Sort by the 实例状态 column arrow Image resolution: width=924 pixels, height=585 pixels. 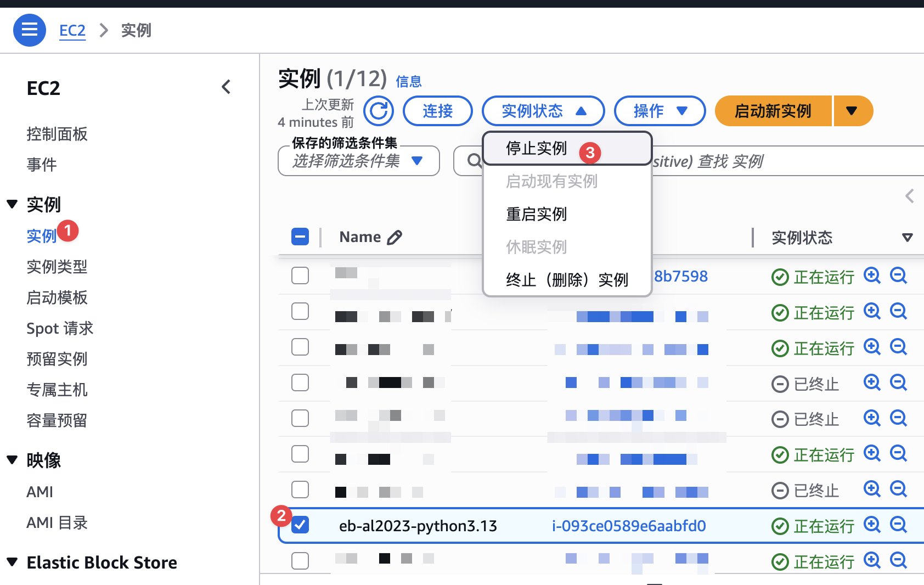coord(908,238)
